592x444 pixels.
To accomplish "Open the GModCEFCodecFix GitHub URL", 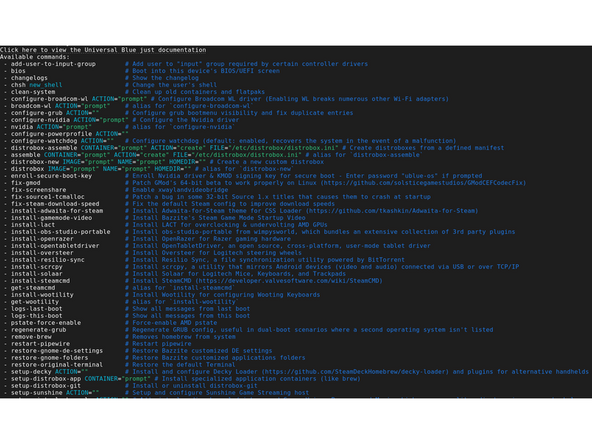I will click(423, 183).
